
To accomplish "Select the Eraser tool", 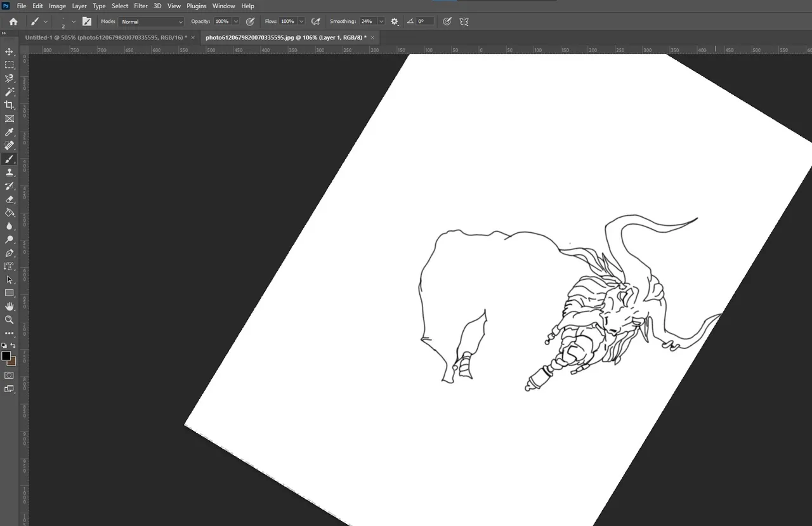I will [9, 199].
